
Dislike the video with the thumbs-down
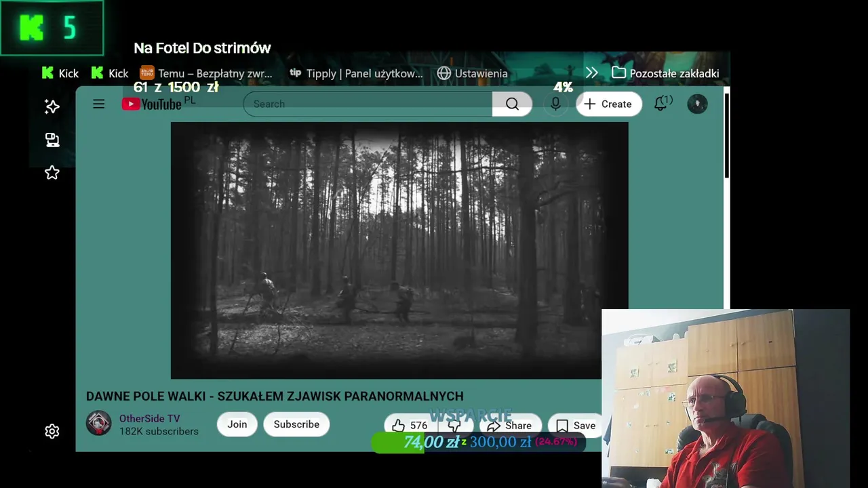click(x=456, y=426)
